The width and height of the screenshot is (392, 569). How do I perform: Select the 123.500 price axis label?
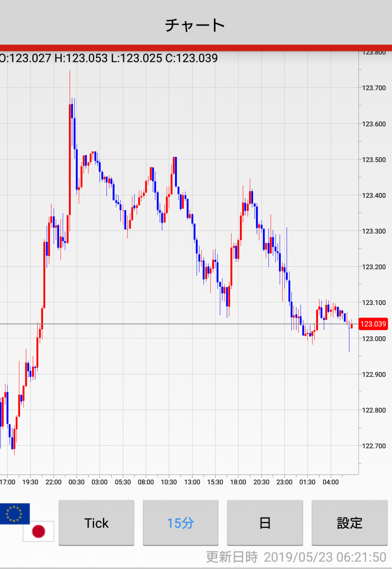tap(374, 160)
